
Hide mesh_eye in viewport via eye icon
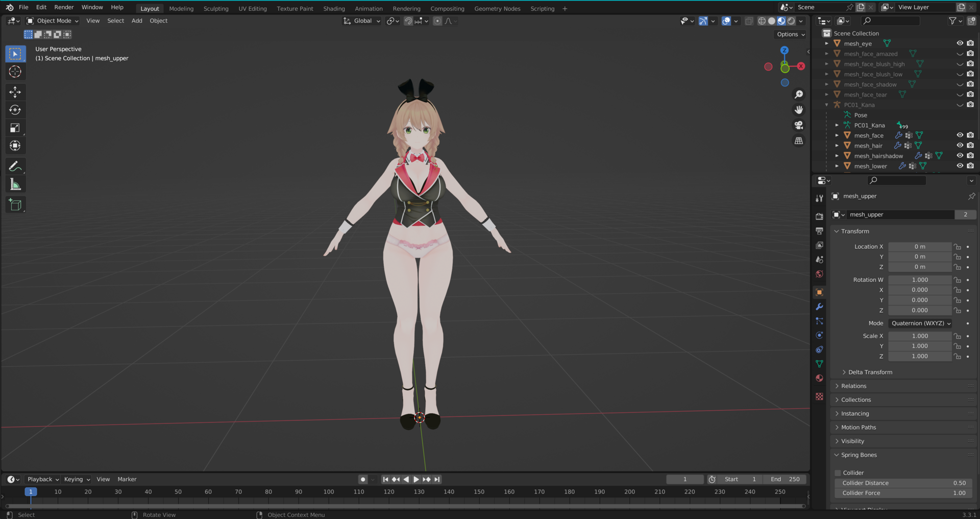[960, 43]
